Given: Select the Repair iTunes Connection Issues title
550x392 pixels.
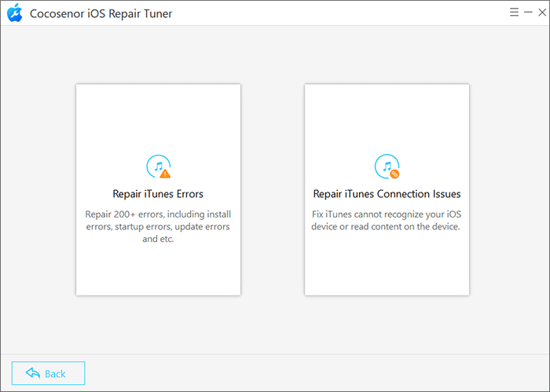Looking at the screenshot, I should coord(387,194).
